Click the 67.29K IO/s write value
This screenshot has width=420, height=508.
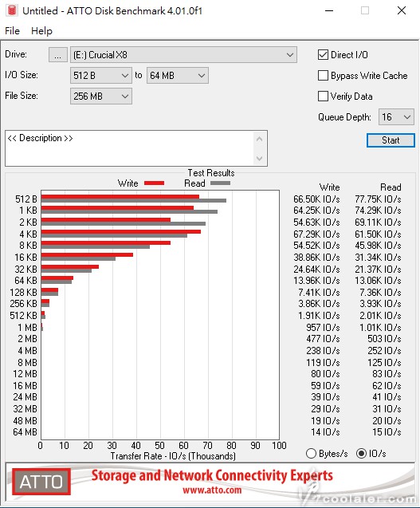(316, 234)
